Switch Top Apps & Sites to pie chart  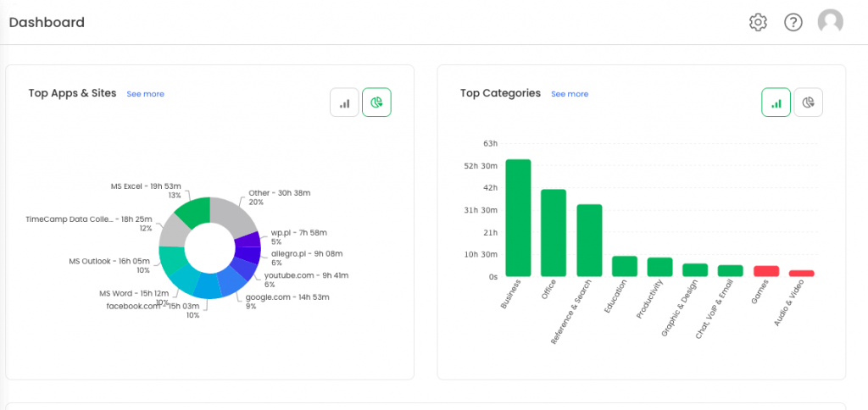point(376,102)
